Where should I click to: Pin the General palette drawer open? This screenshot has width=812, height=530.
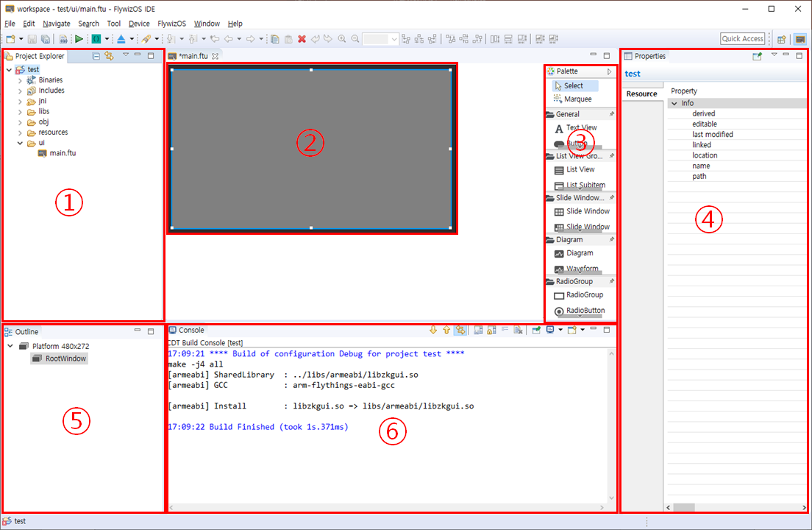click(x=612, y=114)
